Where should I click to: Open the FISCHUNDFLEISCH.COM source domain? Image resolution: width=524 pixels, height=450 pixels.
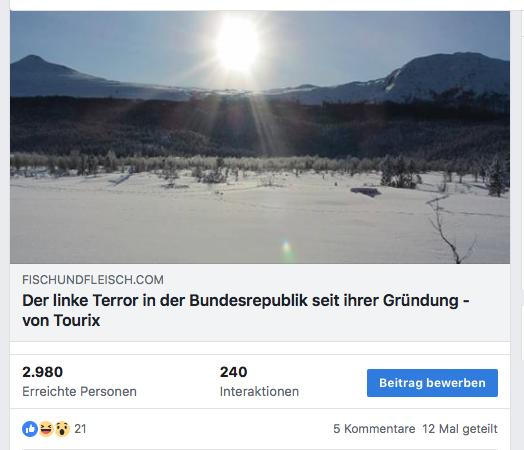click(93, 280)
